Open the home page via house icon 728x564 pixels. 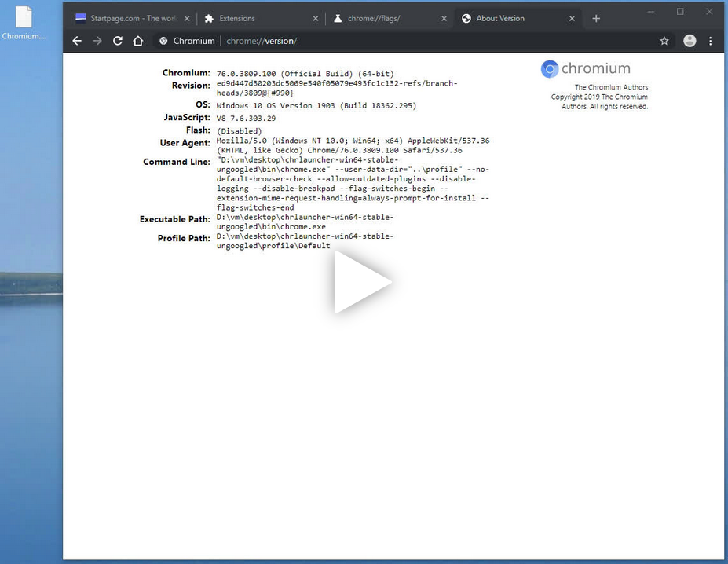138,41
